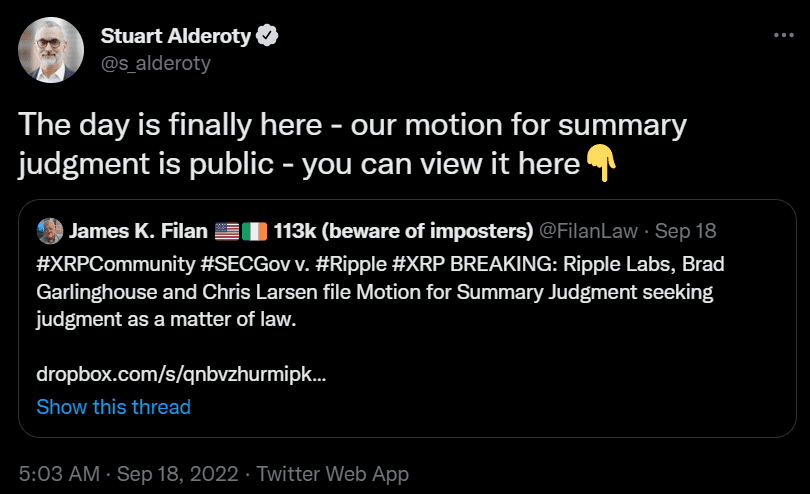Click "Show this thread"
The height and width of the screenshot is (494, 810).
[x=113, y=407]
